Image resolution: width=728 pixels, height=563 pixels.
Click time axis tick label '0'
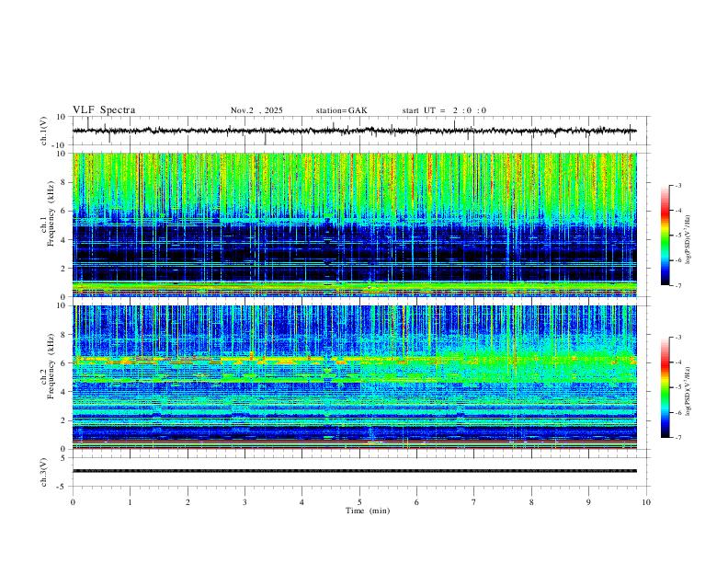[x=73, y=502]
